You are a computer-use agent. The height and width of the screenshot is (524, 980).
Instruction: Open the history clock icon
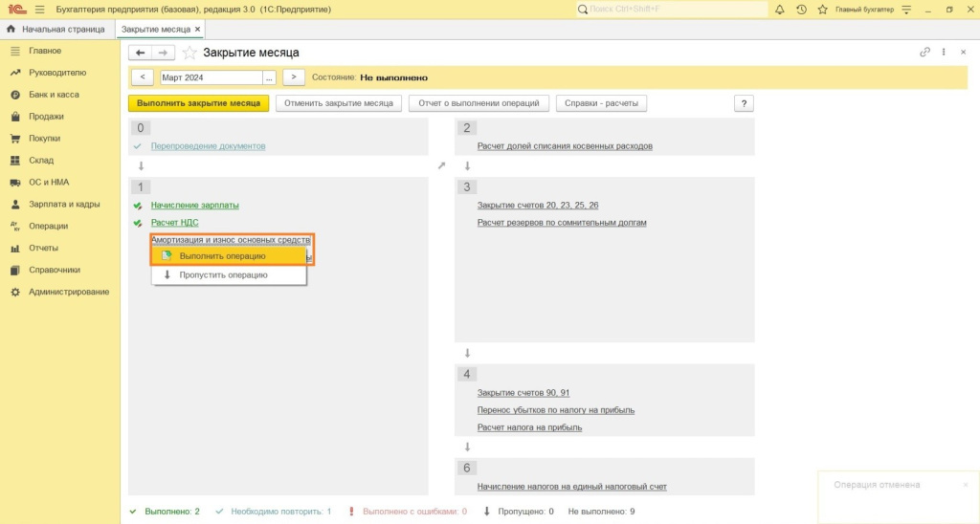tap(800, 10)
